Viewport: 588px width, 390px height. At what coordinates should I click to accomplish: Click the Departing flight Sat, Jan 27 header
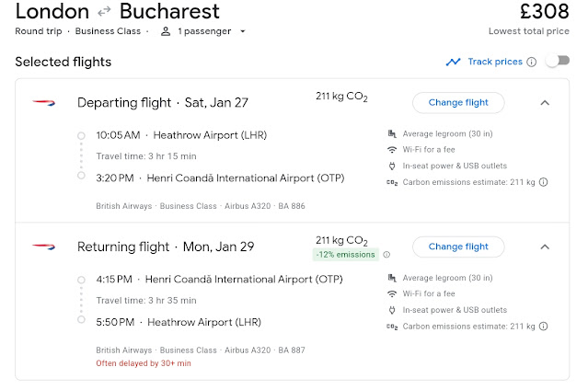[162, 102]
